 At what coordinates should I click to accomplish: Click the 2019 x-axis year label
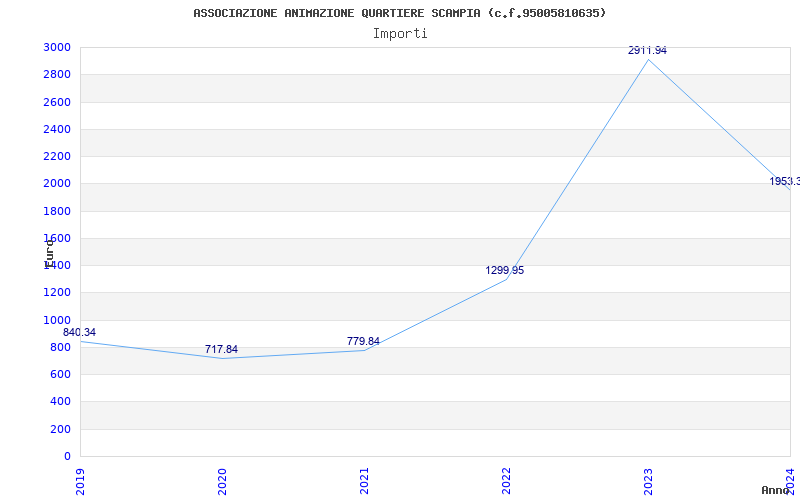point(80,482)
